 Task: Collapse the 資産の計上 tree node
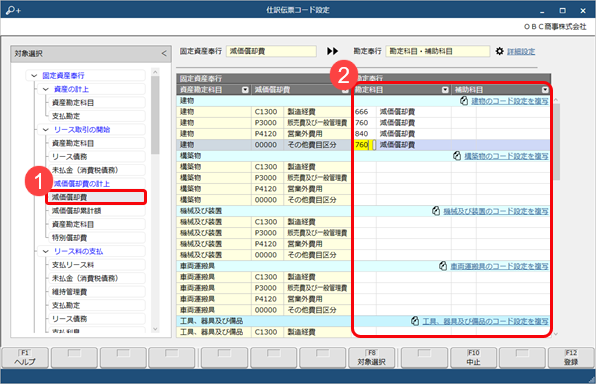click(46, 89)
